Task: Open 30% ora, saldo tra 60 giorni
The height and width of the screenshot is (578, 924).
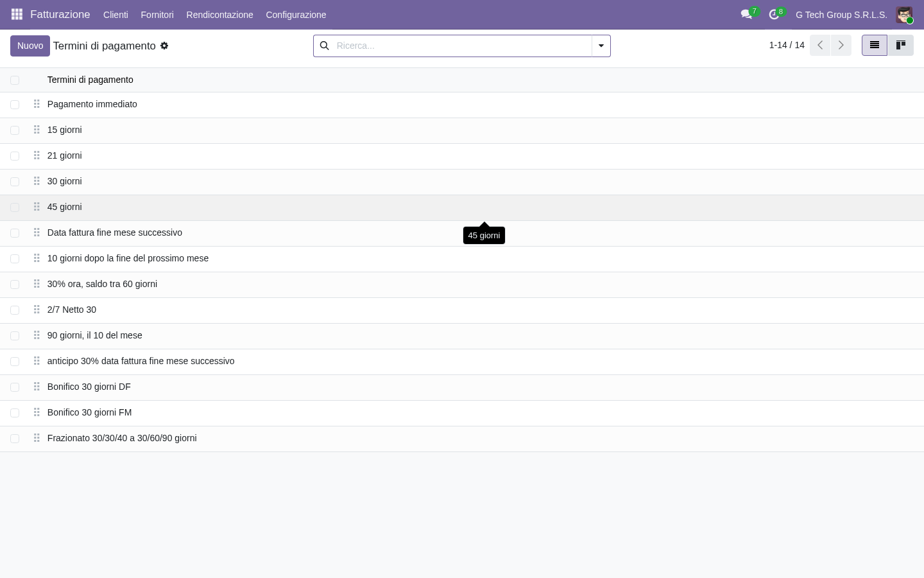Action: [103, 284]
